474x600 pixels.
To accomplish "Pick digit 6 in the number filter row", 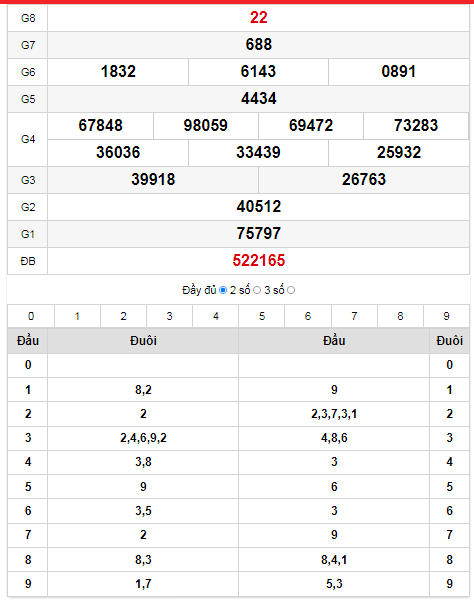I will pyautogui.click(x=308, y=316).
